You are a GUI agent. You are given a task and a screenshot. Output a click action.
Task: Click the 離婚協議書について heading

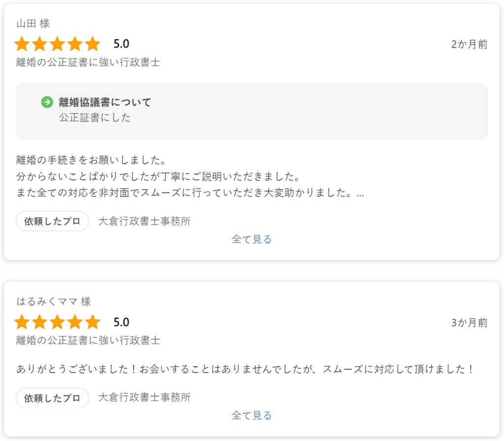105,102
